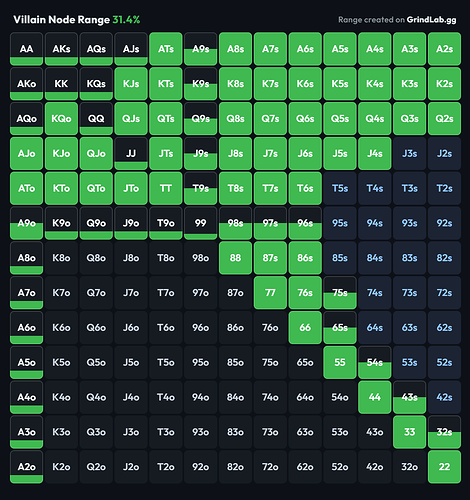Image resolution: width=470 pixels, height=500 pixels.
Task: Choose the KQo hand cell
Action: pyautogui.click(x=61, y=118)
